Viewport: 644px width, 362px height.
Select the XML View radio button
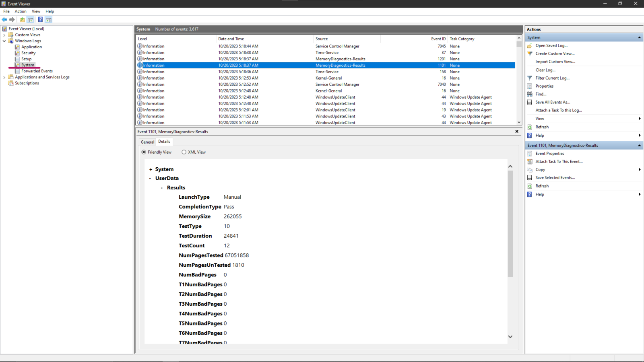tap(184, 152)
